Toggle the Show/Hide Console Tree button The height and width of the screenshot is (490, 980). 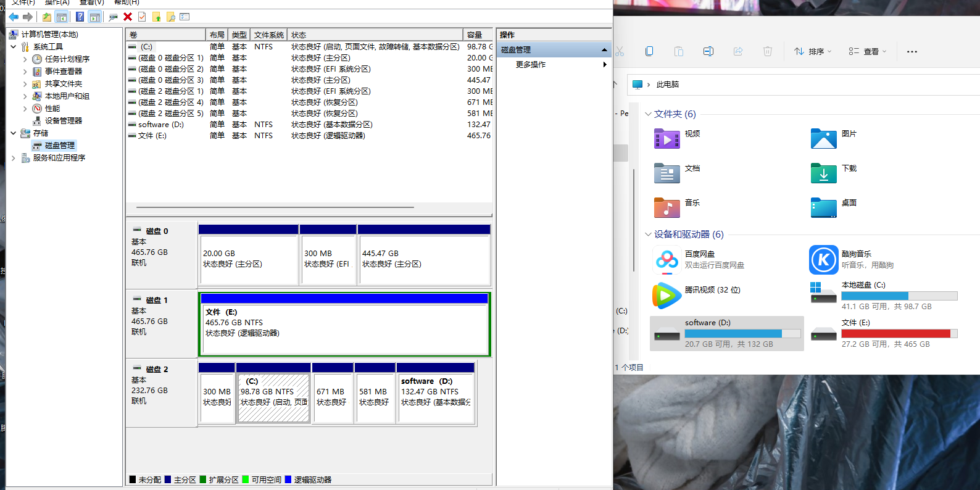[x=62, y=17]
